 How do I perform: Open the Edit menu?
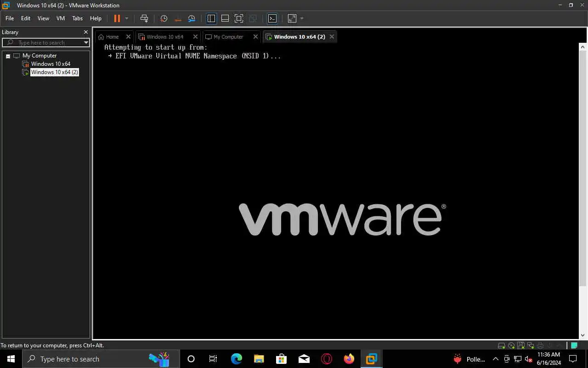pyautogui.click(x=26, y=18)
